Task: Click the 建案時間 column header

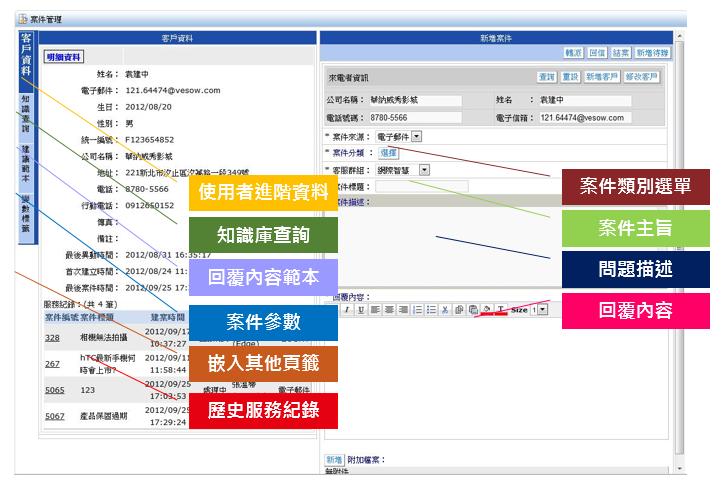Action: (x=168, y=317)
